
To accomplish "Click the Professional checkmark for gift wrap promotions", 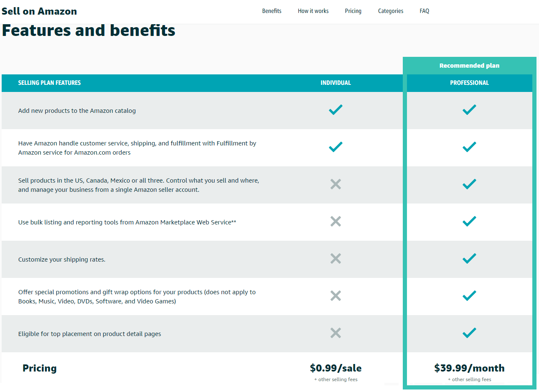I will click(469, 296).
